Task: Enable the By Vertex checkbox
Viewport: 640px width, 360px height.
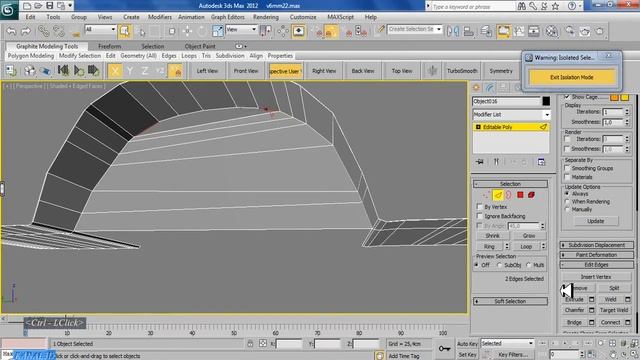Action: pyautogui.click(x=480, y=207)
